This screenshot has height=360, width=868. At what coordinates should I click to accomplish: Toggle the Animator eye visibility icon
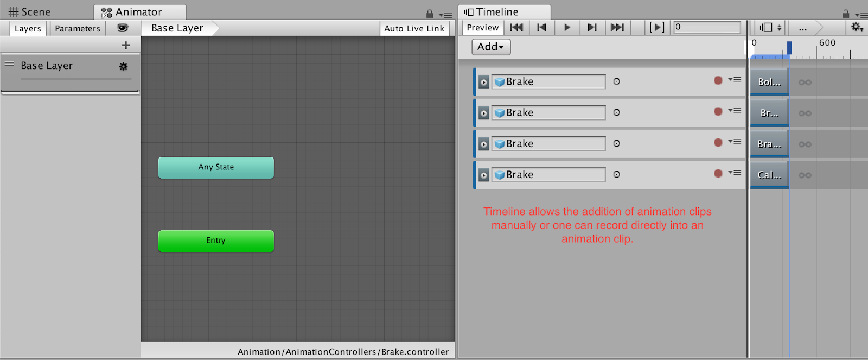[123, 28]
